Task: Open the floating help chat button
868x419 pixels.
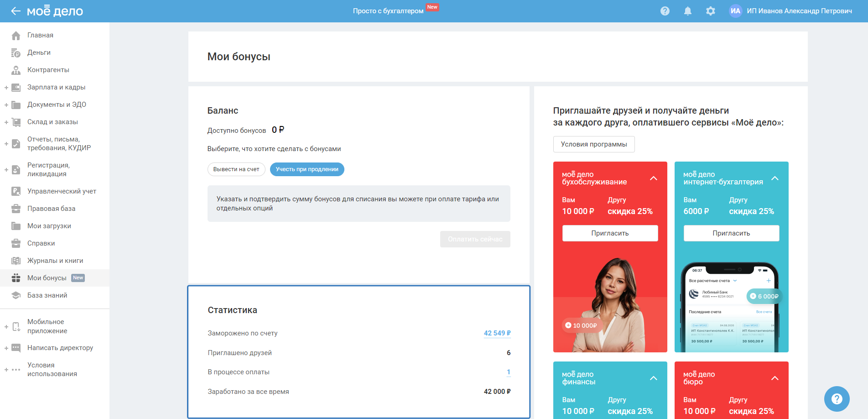Action: [837, 399]
